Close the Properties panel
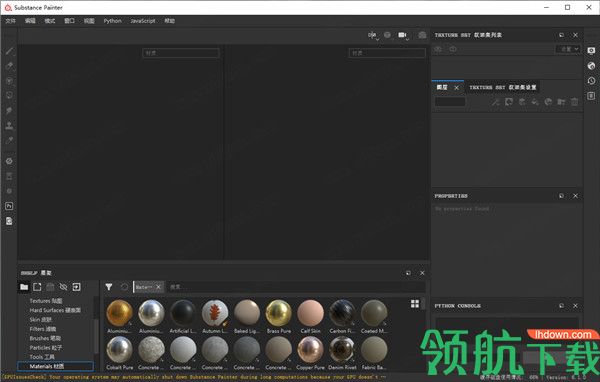This screenshot has width=600, height=382. click(x=575, y=196)
